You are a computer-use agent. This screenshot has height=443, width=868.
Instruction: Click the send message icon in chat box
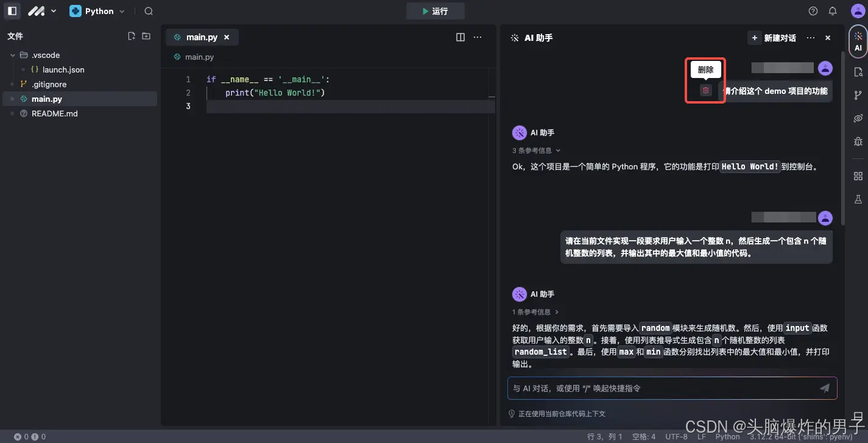click(x=825, y=388)
